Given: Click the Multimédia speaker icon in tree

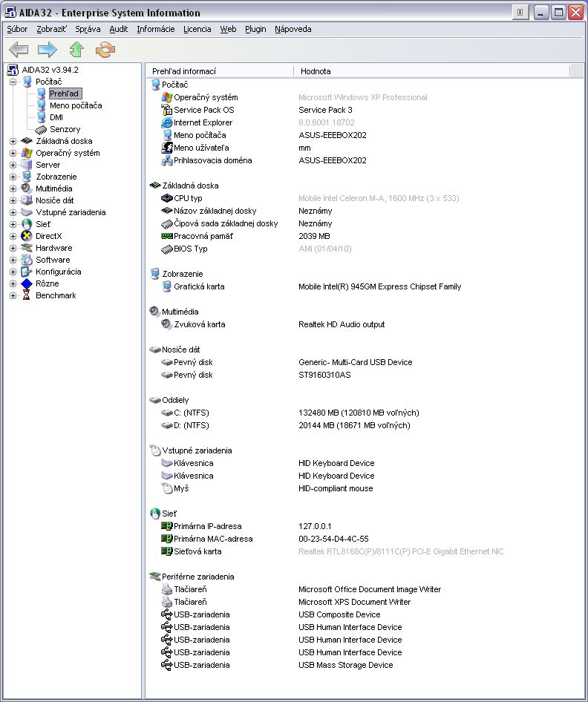Looking at the screenshot, I should tap(27, 188).
